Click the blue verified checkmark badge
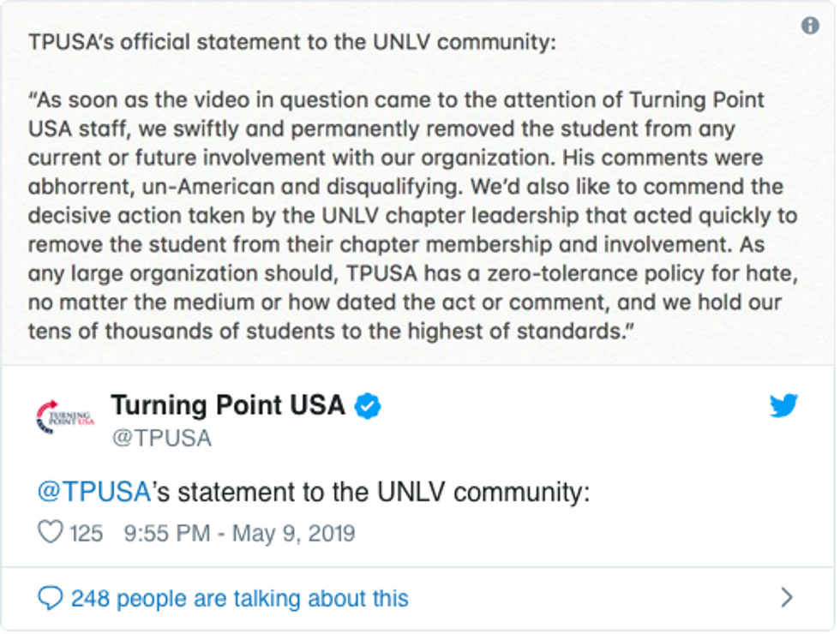 (368, 406)
